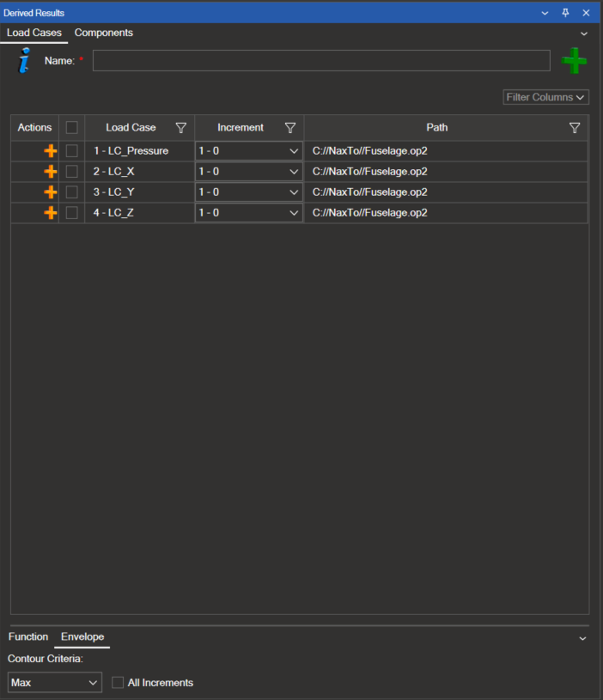Open the Increment column filter
Screen dimensions: 603x700
coord(290,128)
